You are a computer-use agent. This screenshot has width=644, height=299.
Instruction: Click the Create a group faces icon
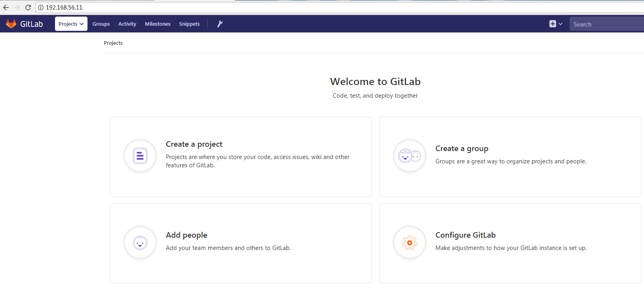coord(410,156)
